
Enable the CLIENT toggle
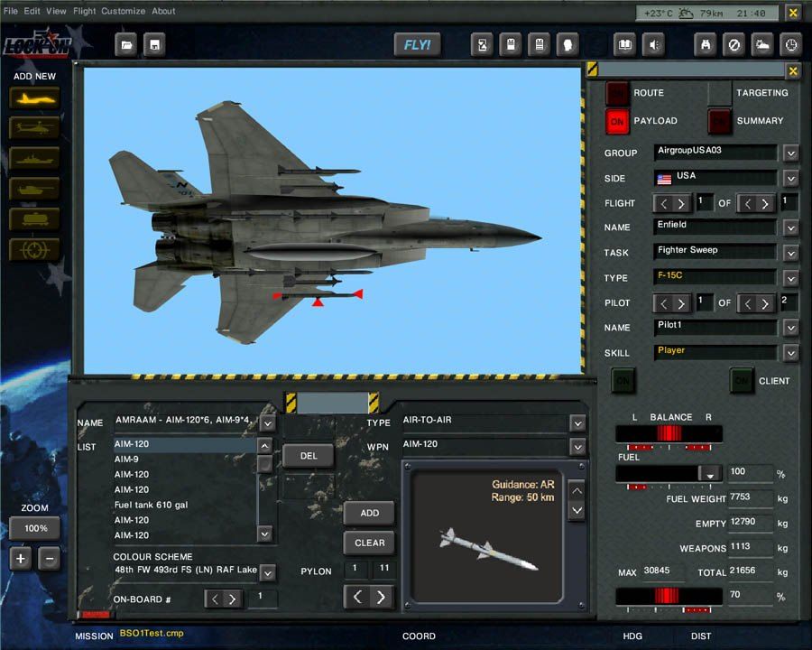click(740, 380)
